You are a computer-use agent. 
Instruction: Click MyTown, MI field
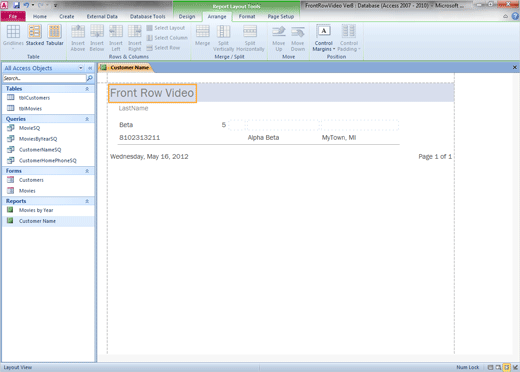pyautogui.click(x=339, y=138)
